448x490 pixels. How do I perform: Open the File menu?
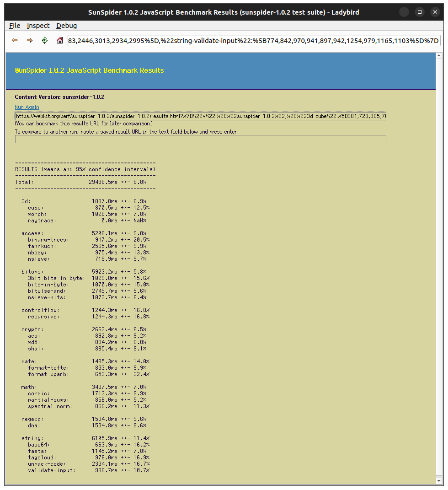(15, 26)
